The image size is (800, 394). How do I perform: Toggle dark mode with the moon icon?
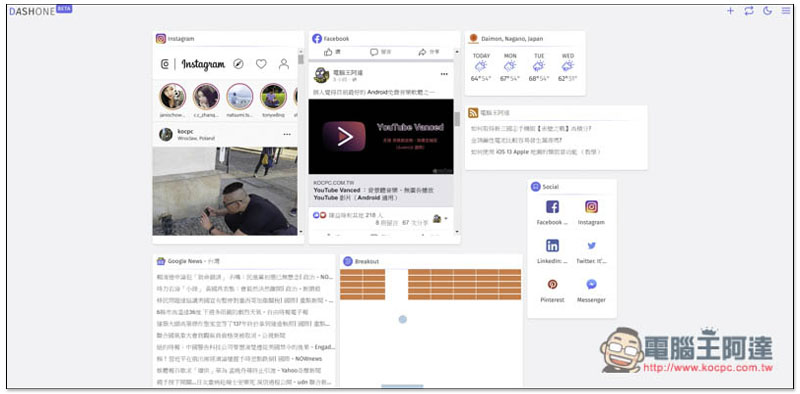click(767, 11)
